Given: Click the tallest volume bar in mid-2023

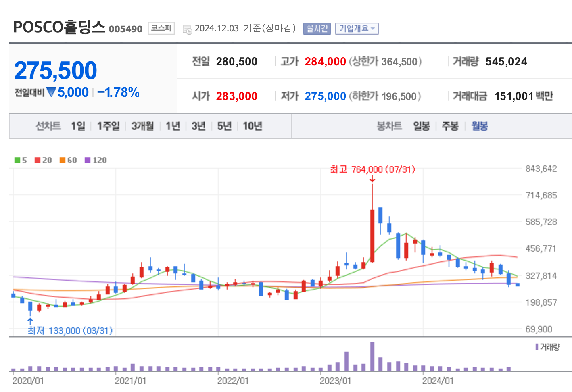Looking at the screenshot, I should pos(372,357).
